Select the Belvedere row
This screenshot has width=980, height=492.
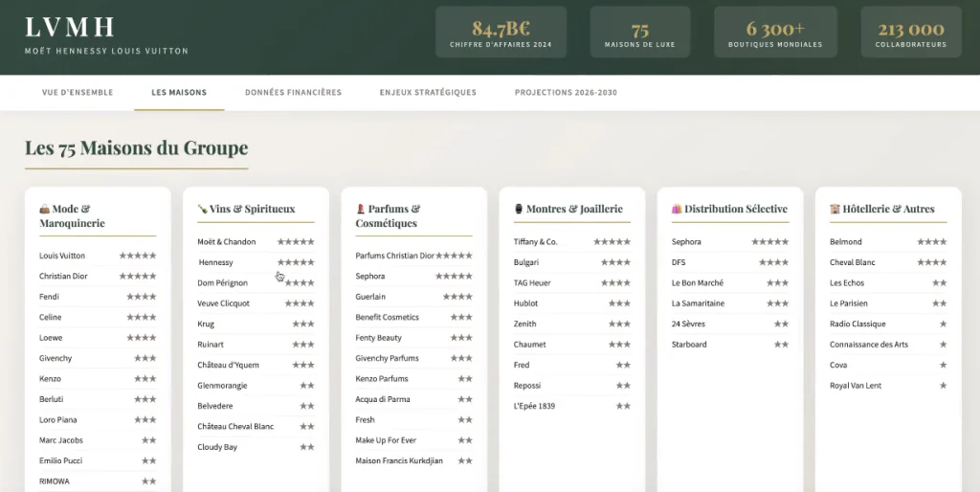click(256, 407)
